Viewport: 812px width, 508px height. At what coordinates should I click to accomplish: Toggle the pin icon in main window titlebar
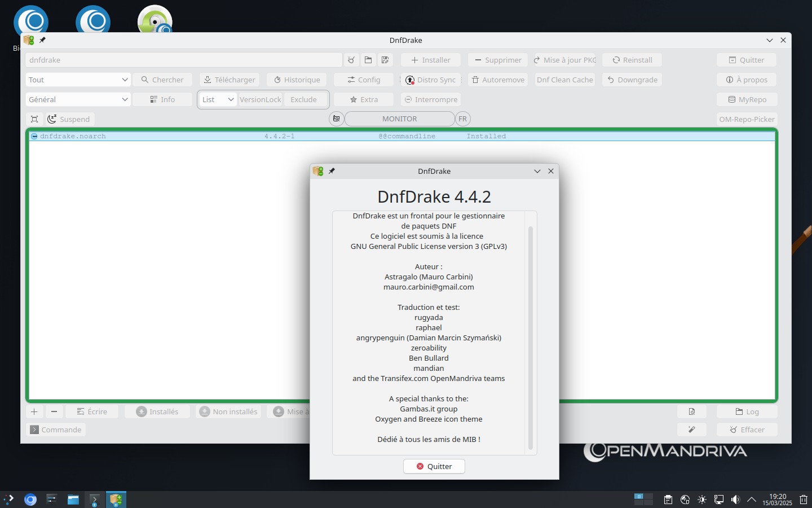[x=42, y=40]
